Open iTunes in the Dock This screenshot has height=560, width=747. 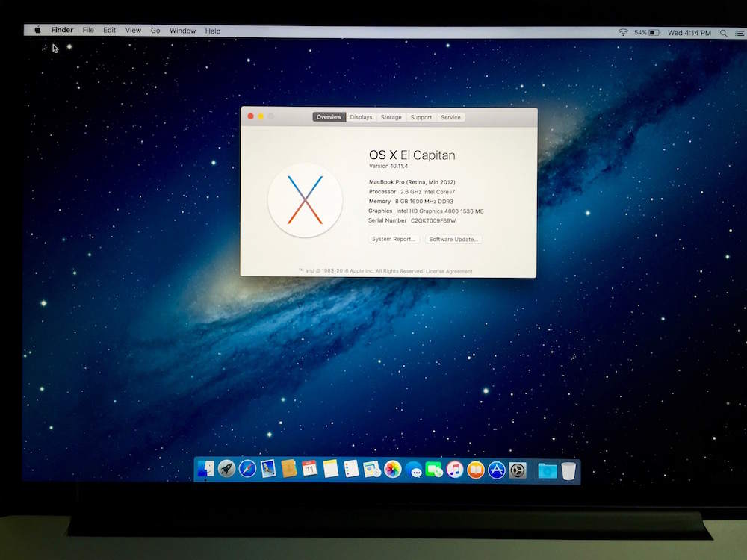click(x=455, y=470)
